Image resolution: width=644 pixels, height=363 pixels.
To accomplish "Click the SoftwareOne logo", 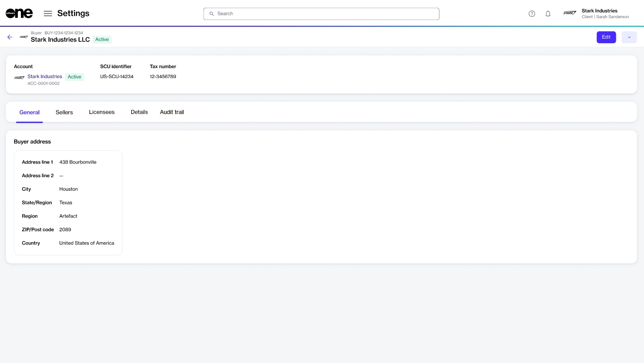I will tap(19, 14).
